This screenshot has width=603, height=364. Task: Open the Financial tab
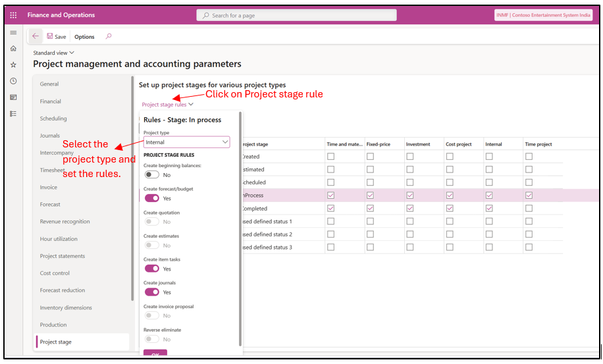51,101
